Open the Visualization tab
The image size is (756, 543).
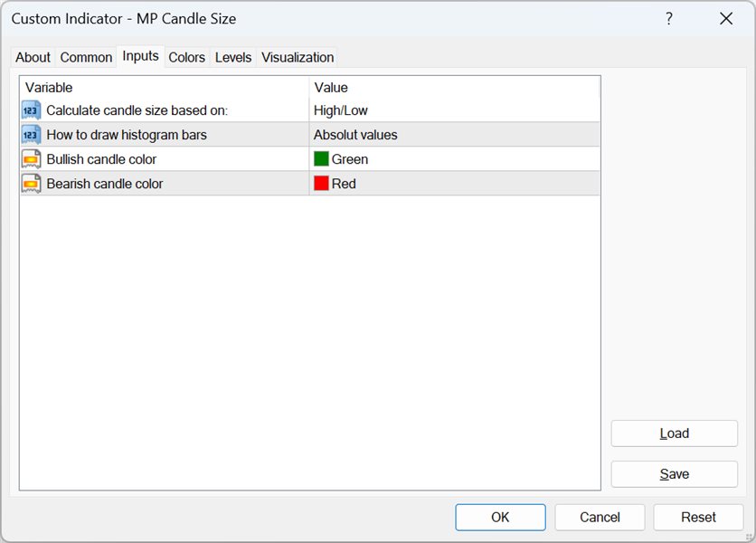pyautogui.click(x=298, y=57)
